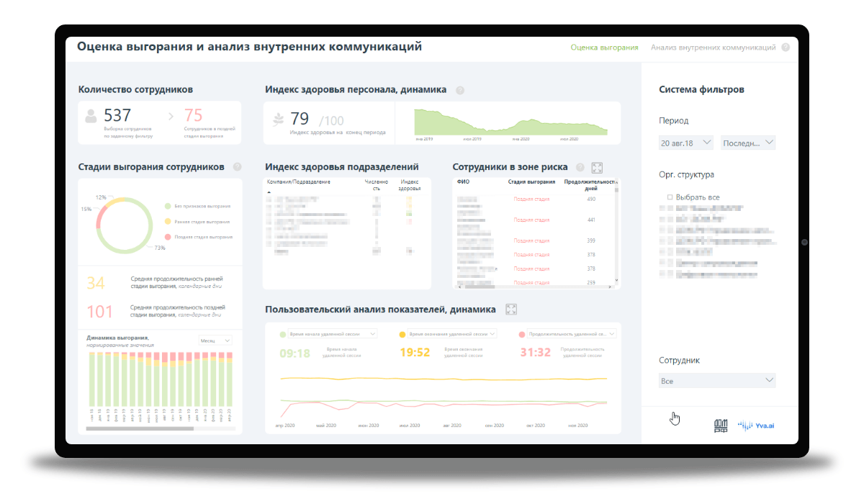Expand Пользовательский анализ показателей to full screen

coord(511,310)
